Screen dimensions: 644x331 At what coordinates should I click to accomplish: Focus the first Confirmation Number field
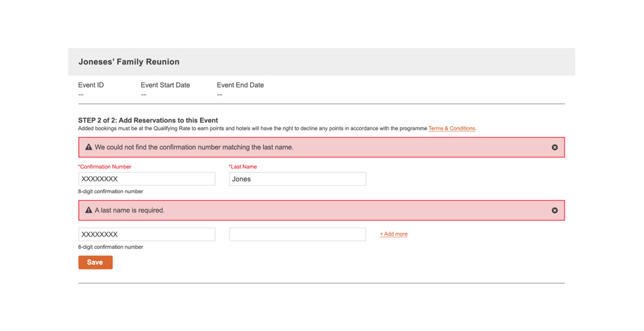point(147,179)
